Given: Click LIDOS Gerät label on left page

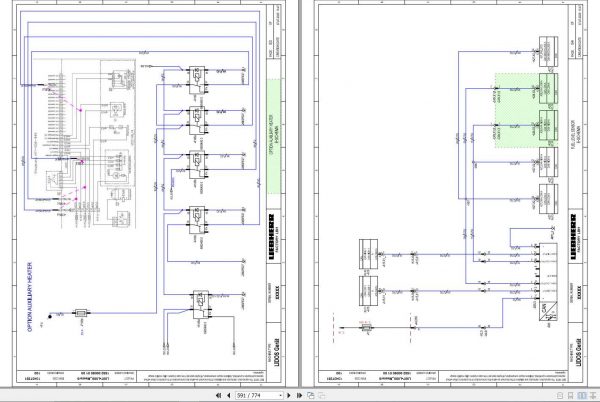Looking at the screenshot, I should click(277, 352).
